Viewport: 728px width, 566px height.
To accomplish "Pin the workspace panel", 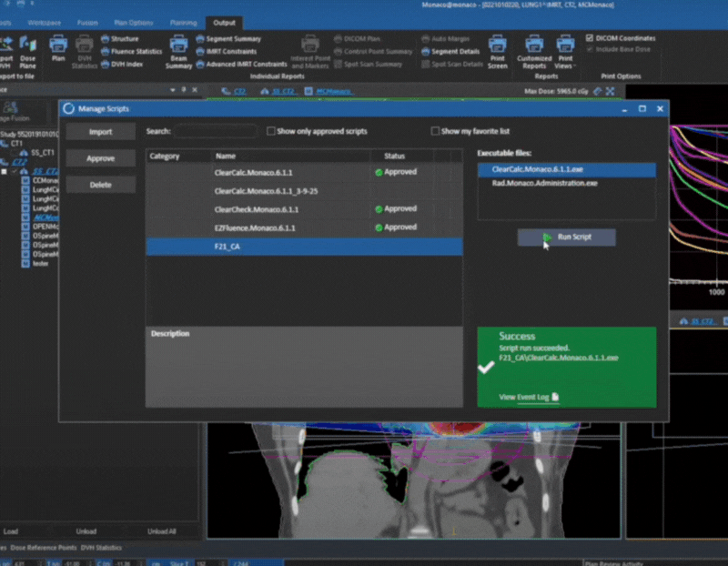I will pyautogui.click(x=184, y=89).
